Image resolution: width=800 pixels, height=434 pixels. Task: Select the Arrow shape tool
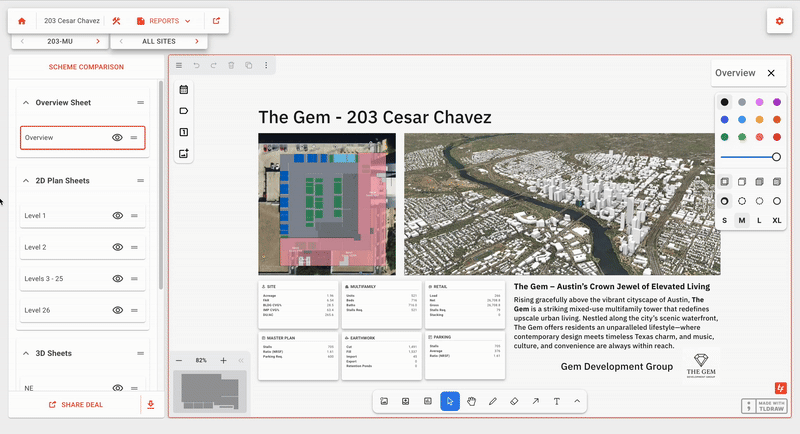click(x=535, y=401)
